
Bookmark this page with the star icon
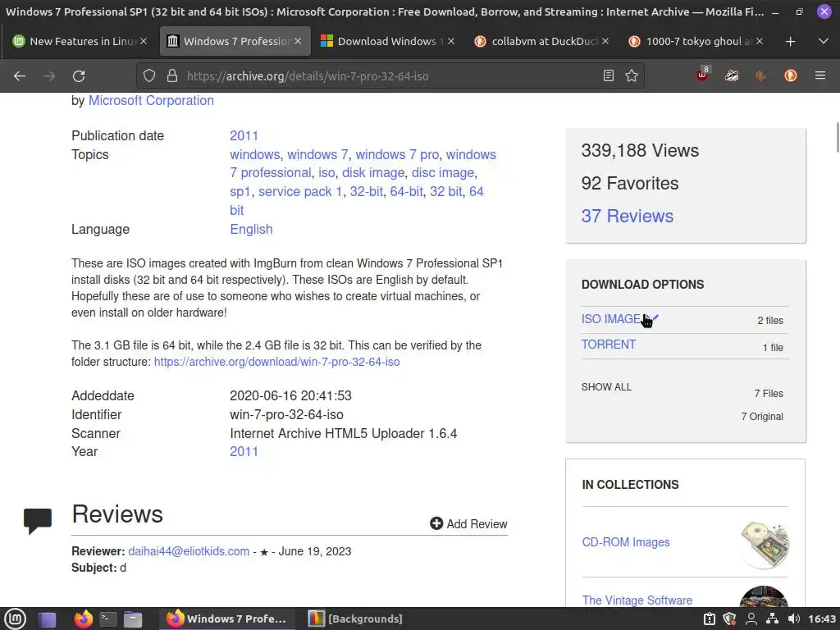click(x=632, y=76)
